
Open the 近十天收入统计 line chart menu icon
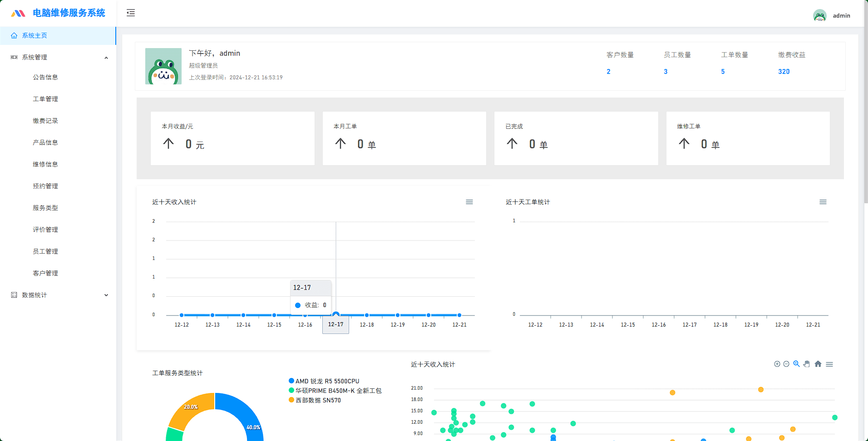point(469,202)
